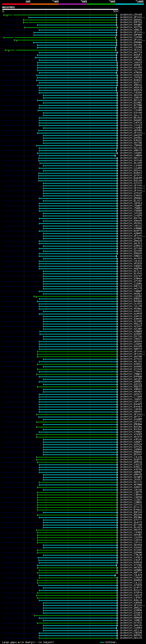Open hit UniRef100_Q896E7

[131, 65]
